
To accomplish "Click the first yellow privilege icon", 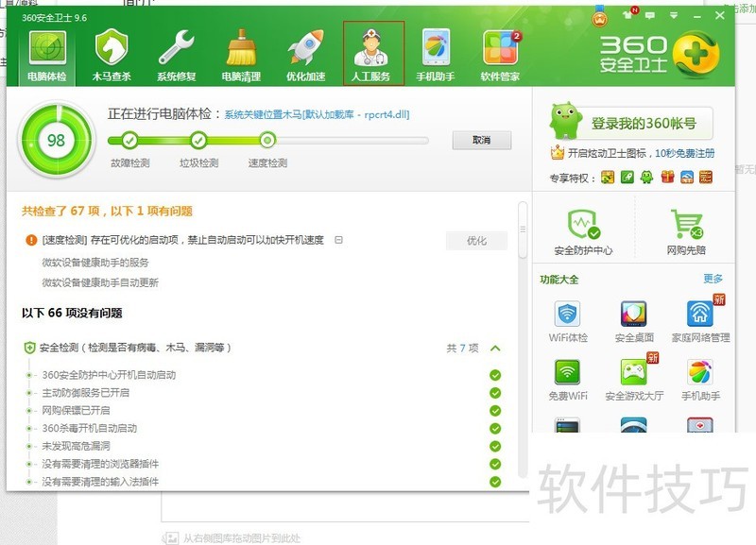I will coord(608,178).
